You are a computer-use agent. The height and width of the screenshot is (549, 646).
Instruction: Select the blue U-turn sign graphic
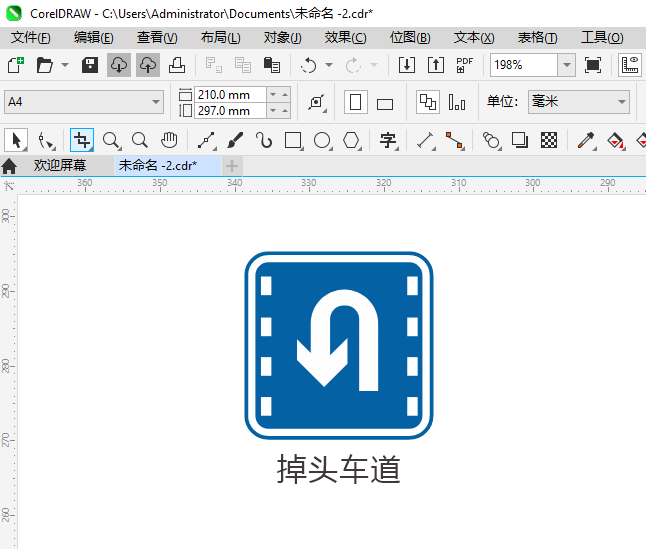[339, 346]
